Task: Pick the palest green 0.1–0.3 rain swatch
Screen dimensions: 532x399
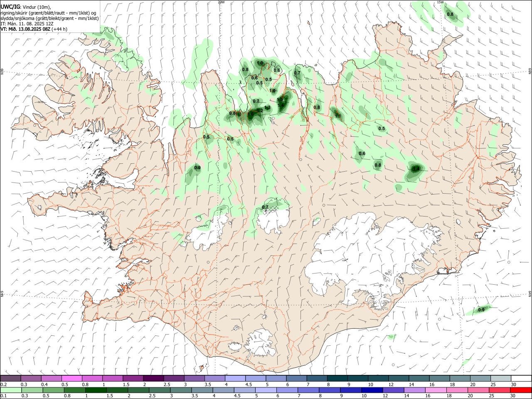Action: point(11,390)
